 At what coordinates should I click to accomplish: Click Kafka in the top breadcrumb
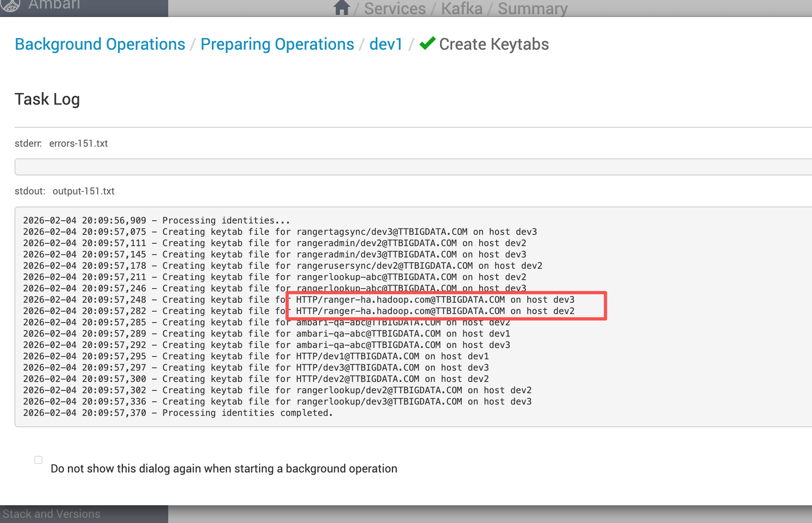461,8
